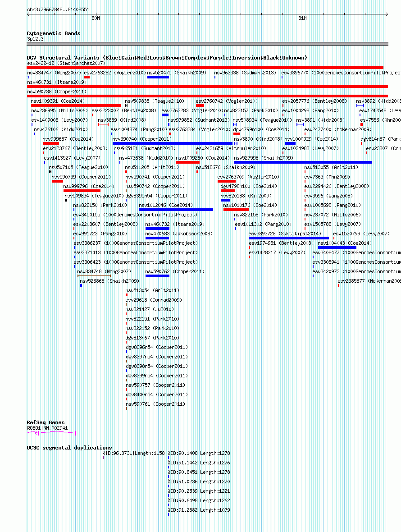Click the nsv1000929 (Coe2014) variant label
Image resolution: width=401 pixels, height=532 pixels.
(x=311, y=139)
